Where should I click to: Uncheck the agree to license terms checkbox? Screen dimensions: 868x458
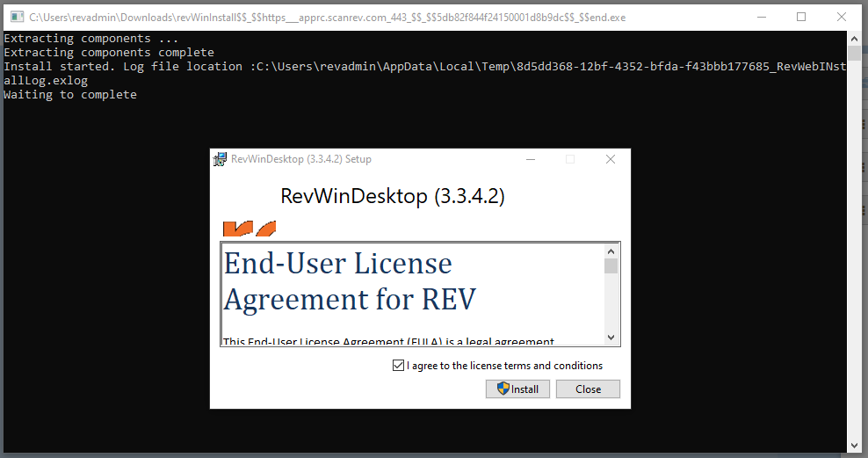pyautogui.click(x=398, y=366)
